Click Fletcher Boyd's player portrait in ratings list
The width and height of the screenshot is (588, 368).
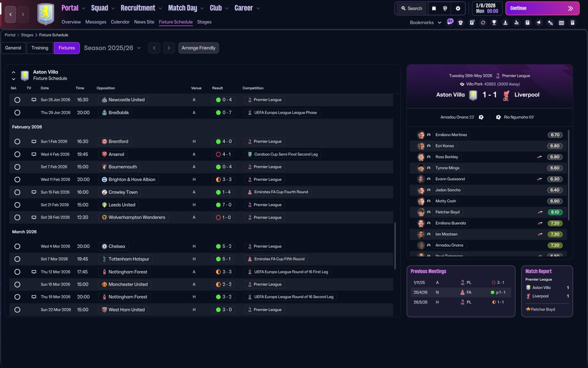pyautogui.click(x=421, y=213)
